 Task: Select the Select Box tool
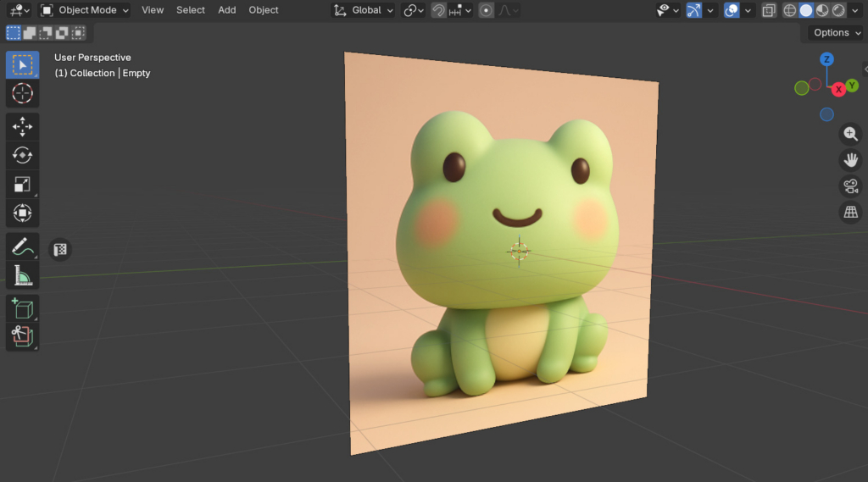(22, 64)
